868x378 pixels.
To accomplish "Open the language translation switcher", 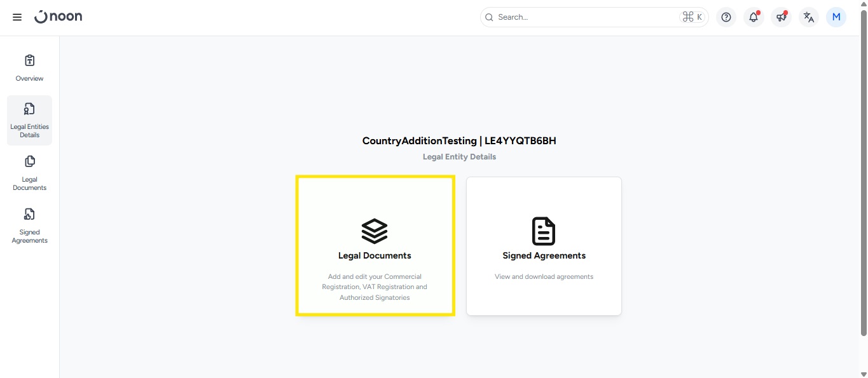I will 808,17.
